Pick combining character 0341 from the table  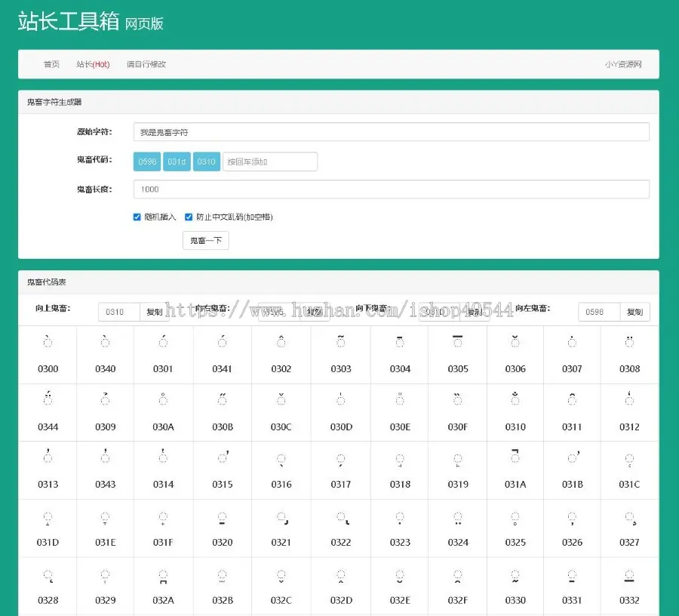click(223, 353)
